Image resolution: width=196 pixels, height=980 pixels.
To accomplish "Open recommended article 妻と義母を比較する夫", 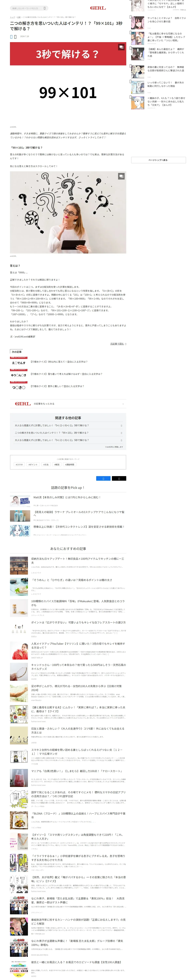I will point(68,714).
